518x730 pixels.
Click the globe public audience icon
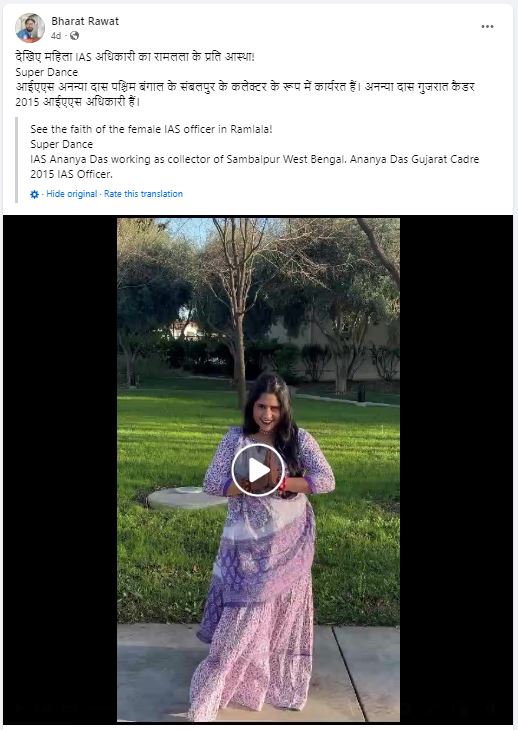pos(74,36)
